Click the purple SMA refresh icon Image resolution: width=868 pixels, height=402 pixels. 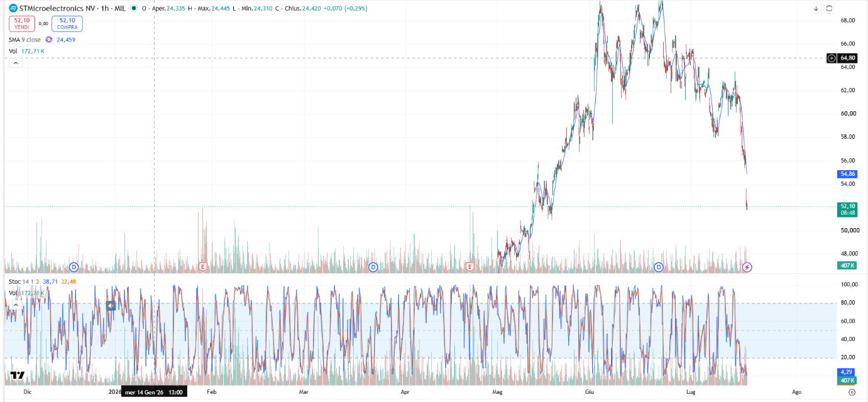point(48,40)
